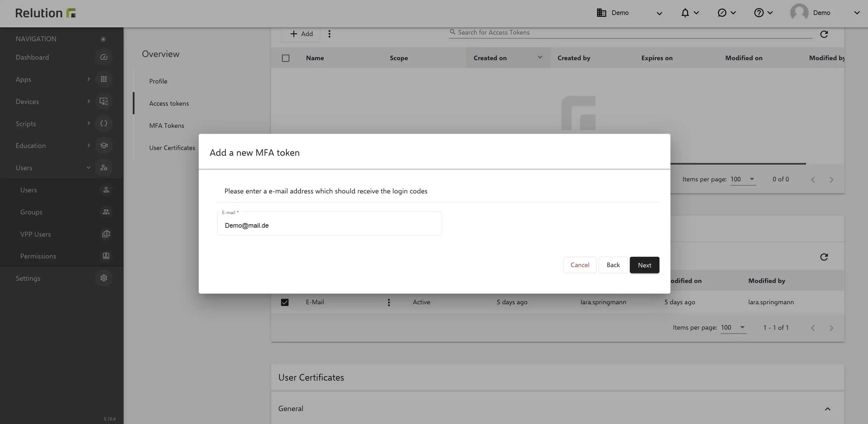The image size is (868, 424).
Task: Refresh the Access Tokens table
Action: point(824,34)
